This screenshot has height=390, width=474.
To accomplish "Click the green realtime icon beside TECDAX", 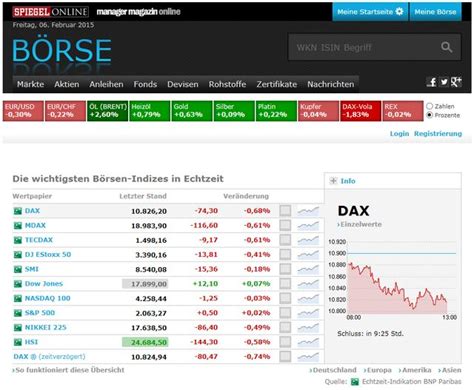I will [18, 240].
